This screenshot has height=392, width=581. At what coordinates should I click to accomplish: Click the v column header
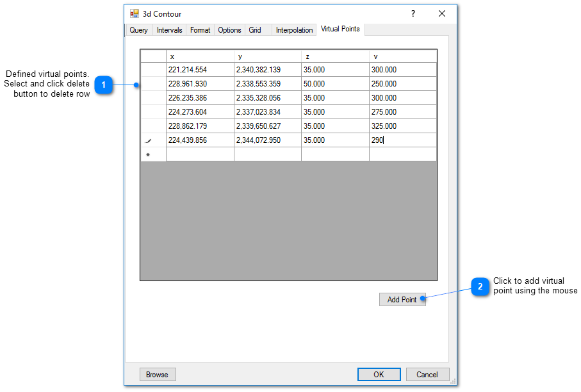tap(403, 56)
